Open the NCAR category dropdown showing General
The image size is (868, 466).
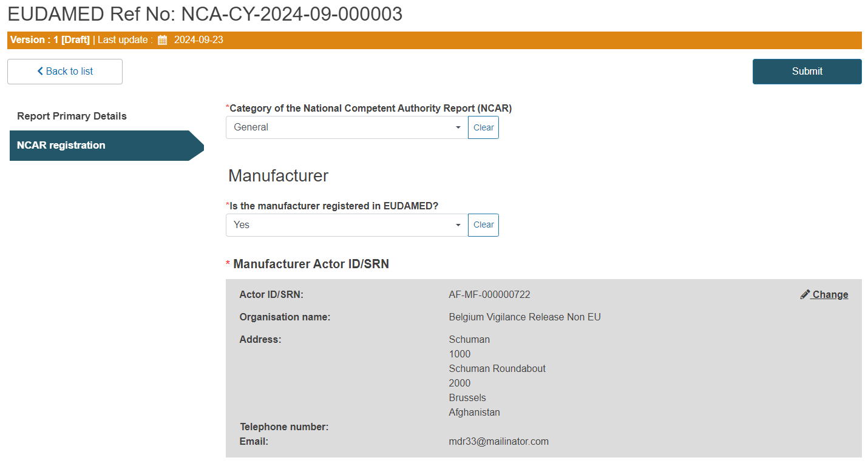347,127
